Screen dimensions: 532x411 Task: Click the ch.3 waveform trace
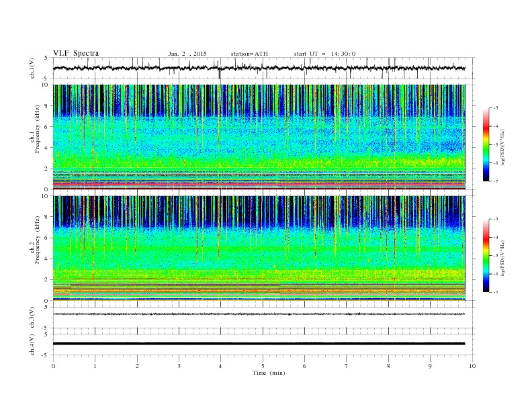pyautogui.click(x=259, y=314)
